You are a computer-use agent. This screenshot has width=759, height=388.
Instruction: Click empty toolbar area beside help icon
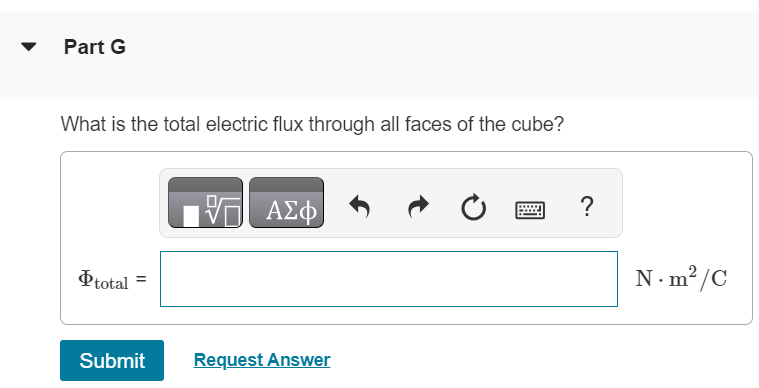click(x=607, y=203)
